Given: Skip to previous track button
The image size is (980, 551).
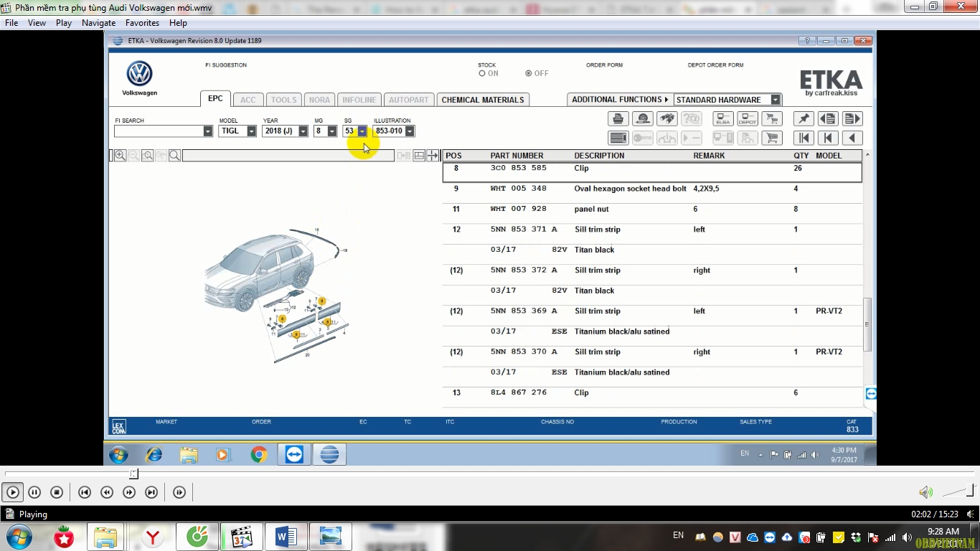Looking at the screenshot, I should tap(85, 492).
